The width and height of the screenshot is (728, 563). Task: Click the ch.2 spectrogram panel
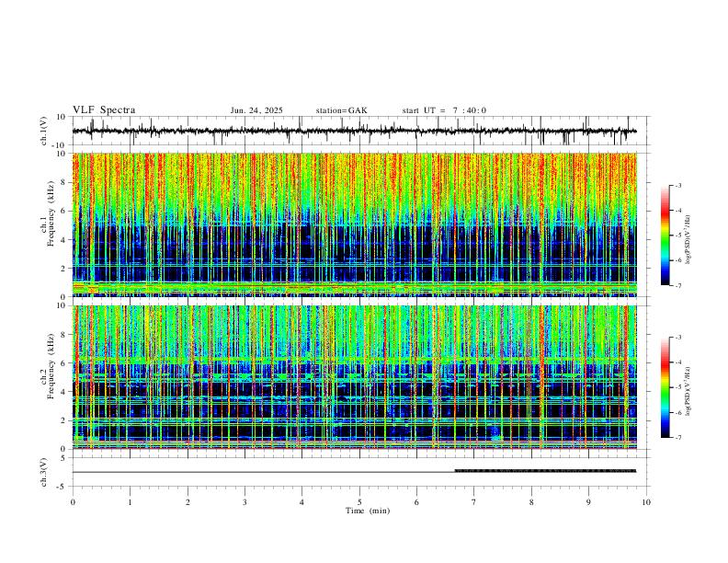[354, 377]
